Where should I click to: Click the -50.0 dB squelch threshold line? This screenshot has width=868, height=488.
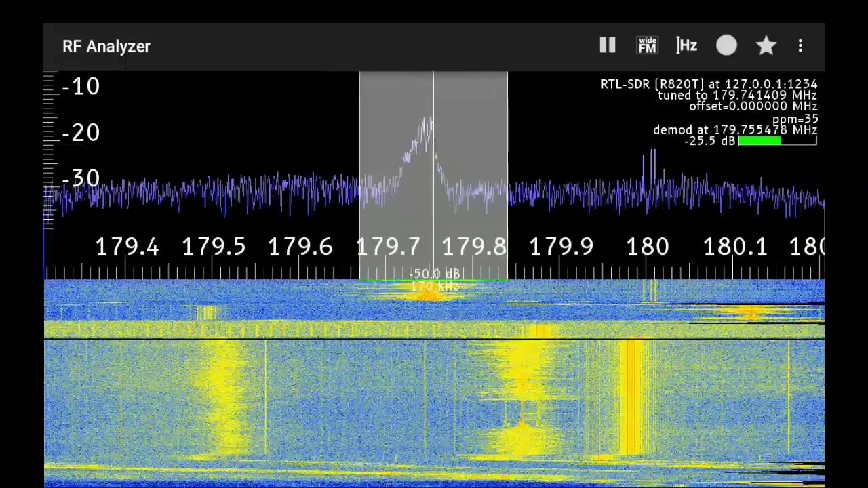433,279
